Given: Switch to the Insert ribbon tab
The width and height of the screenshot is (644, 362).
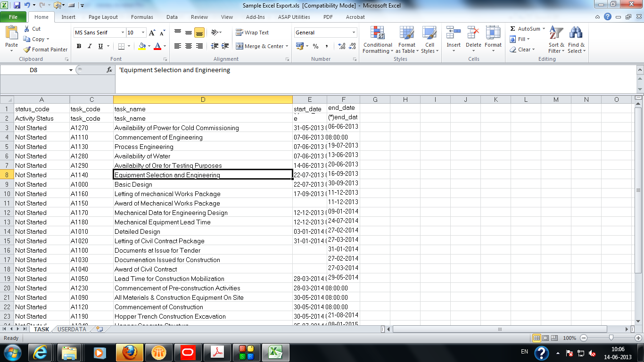Looking at the screenshot, I should [68, 17].
